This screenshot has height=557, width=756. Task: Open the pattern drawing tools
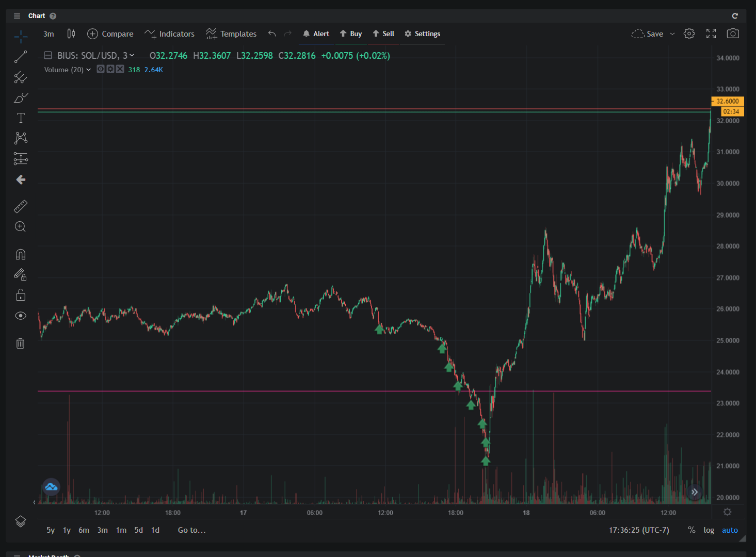pos(21,138)
